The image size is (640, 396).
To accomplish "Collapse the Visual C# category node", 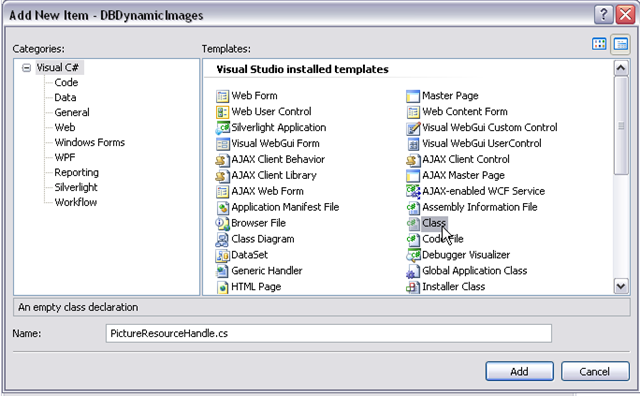I will tap(26, 68).
